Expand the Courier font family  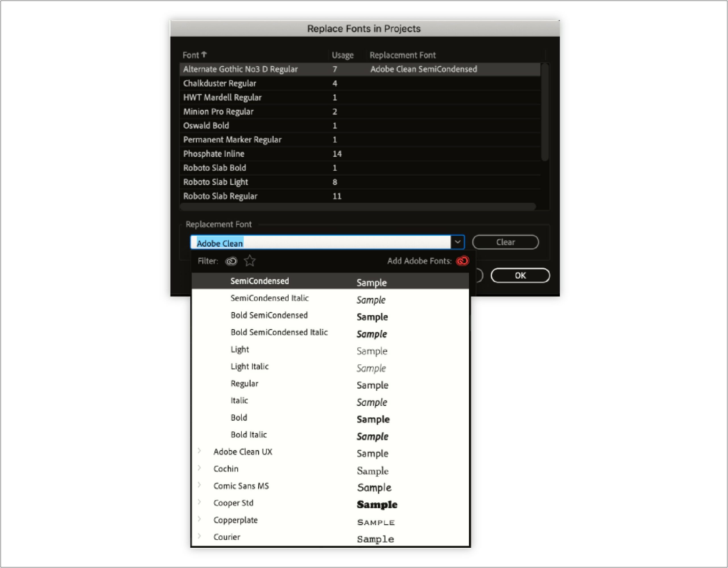click(199, 536)
